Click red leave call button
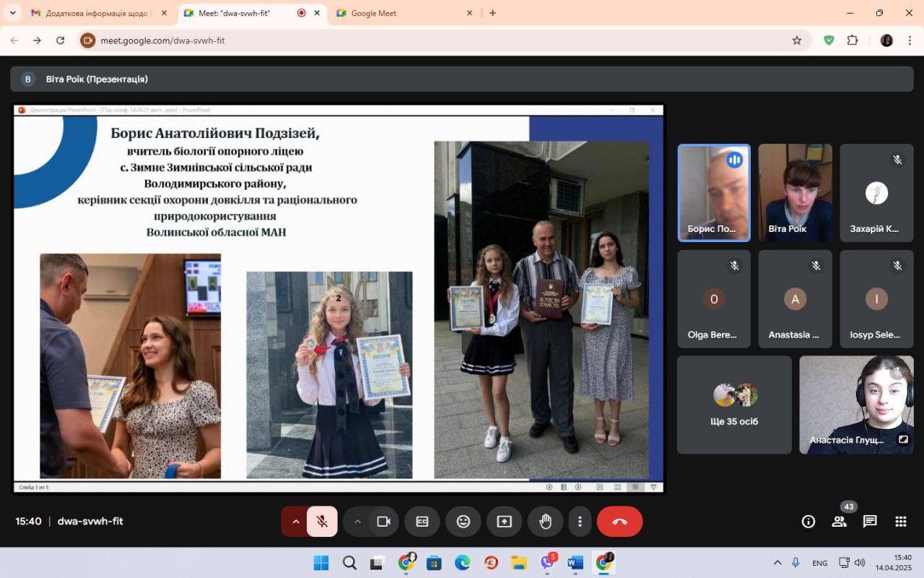The height and width of the screenshot is (578, 924). (619, 521)
